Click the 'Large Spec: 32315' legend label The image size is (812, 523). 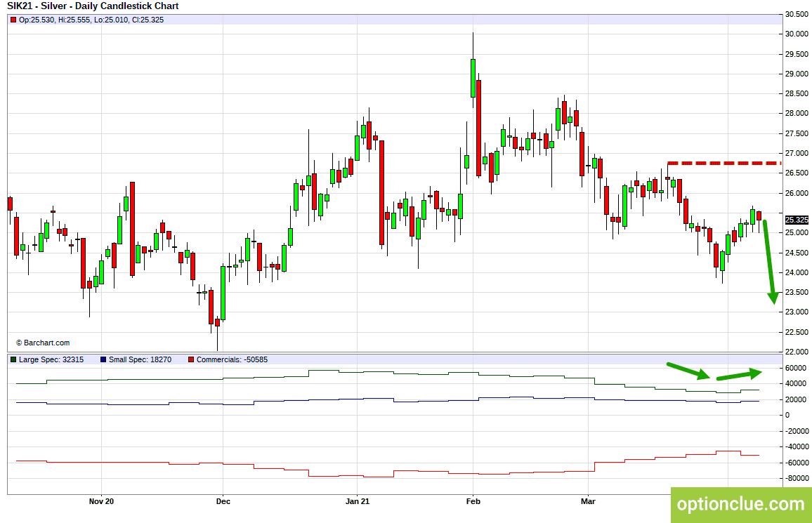pyautogui.click(x=51, y=359)
